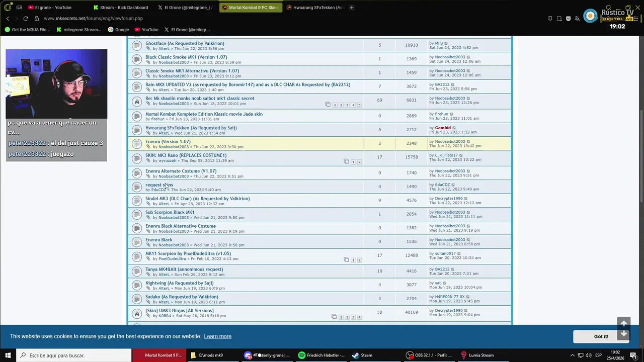Click the padlock site info icon
Viewport: 644px width, 362px height.
(x=37, y=19)
